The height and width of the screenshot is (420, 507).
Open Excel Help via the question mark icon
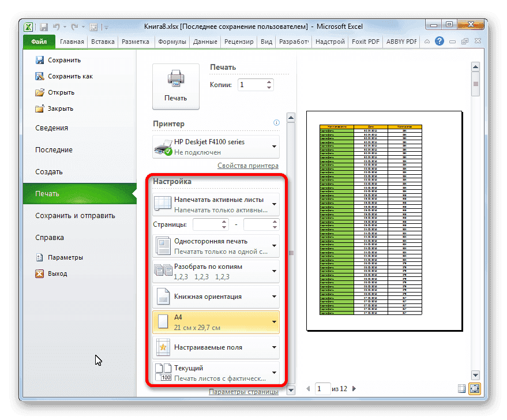pos(440,41)
